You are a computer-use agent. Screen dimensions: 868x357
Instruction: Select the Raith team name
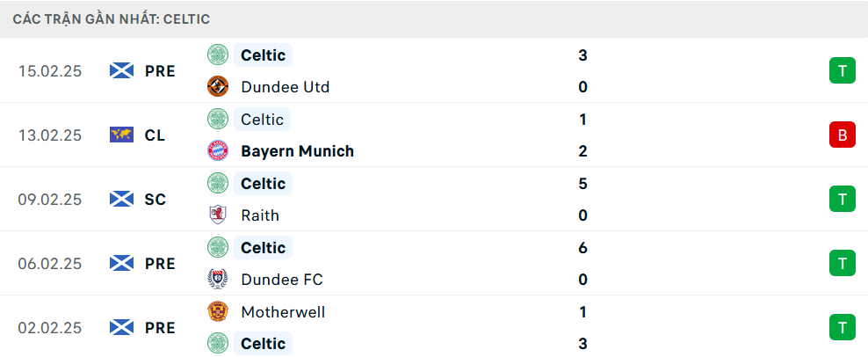(260, 215)
